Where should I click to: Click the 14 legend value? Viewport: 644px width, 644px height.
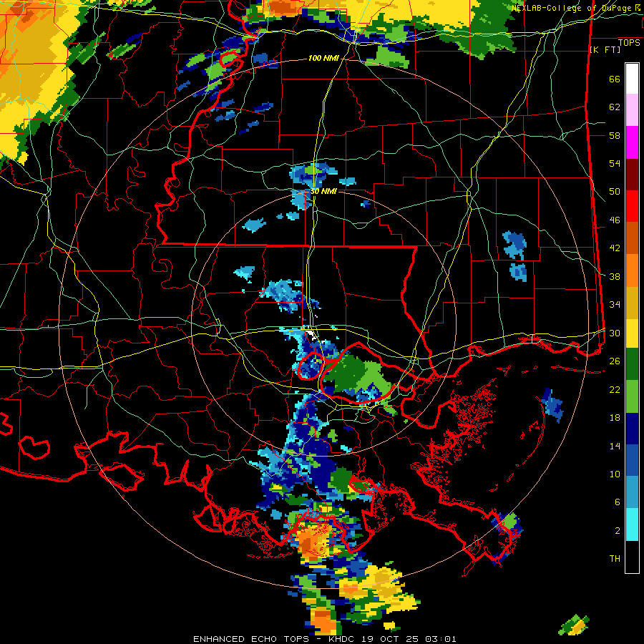pyautogui.click(x=615, y=446)
